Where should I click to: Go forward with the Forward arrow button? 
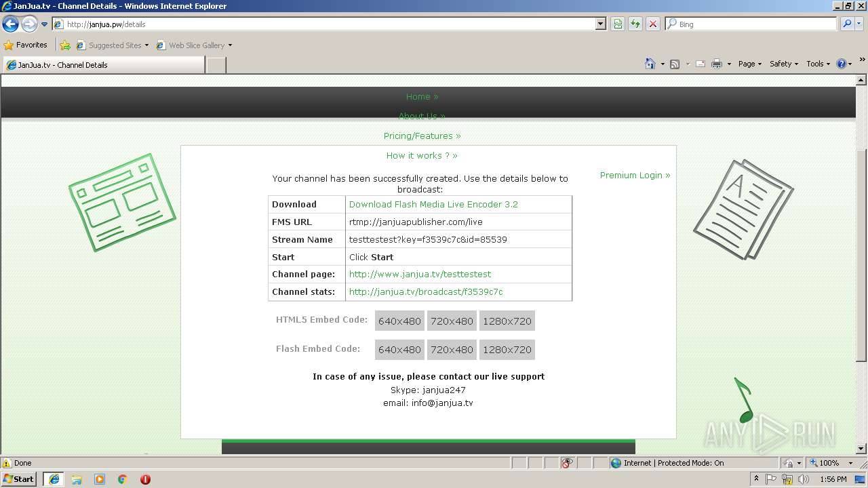pyautogui.click(x=29, y=24)
